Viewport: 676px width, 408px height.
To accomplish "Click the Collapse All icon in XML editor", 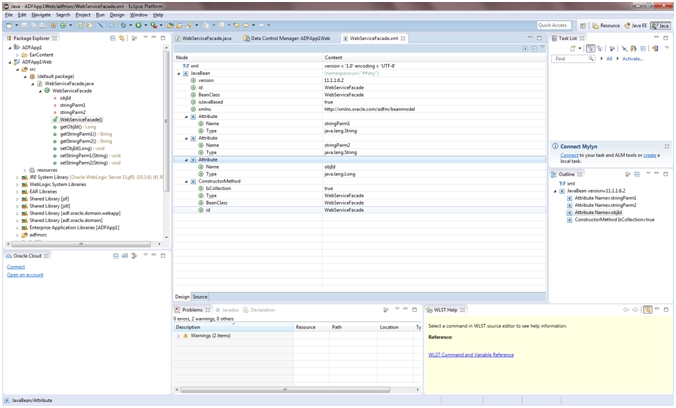I will [x=534, y=49].
